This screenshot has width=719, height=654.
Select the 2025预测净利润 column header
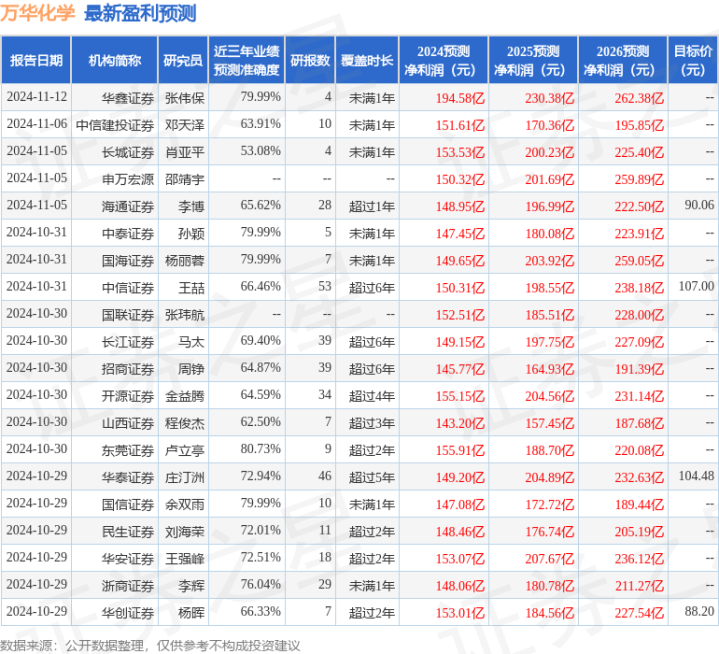pyautogui.click(x=533, y=60)
